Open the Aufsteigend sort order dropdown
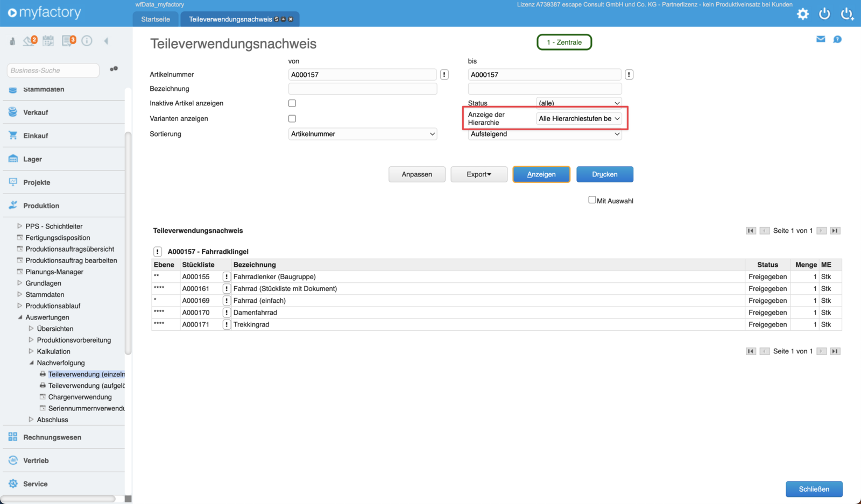This screenshot has width=861, height=504. pyautogui.click(x=545, y=134)
